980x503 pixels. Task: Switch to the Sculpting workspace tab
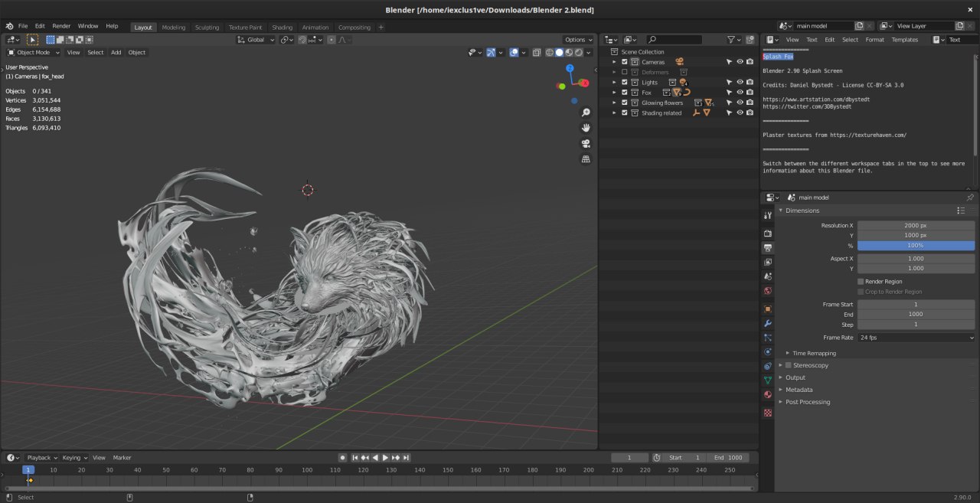click(x=207, y=28)
